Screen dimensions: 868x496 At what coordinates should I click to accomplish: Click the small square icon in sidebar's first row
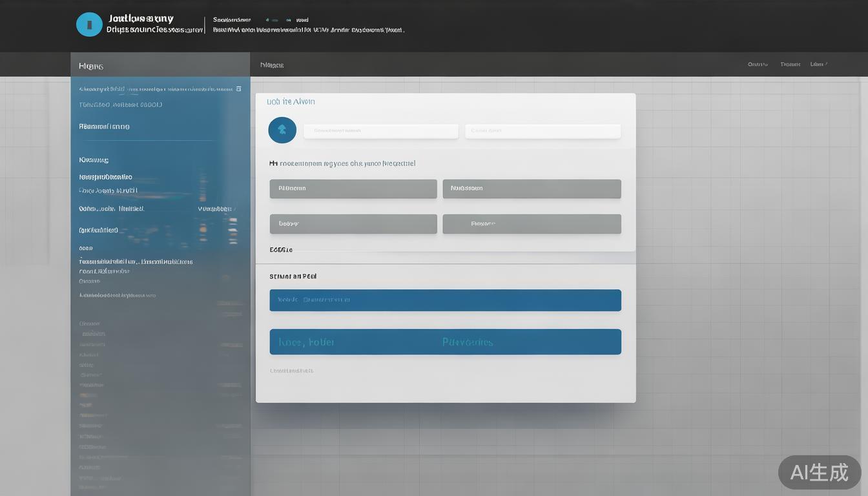[x=238, y=88]
